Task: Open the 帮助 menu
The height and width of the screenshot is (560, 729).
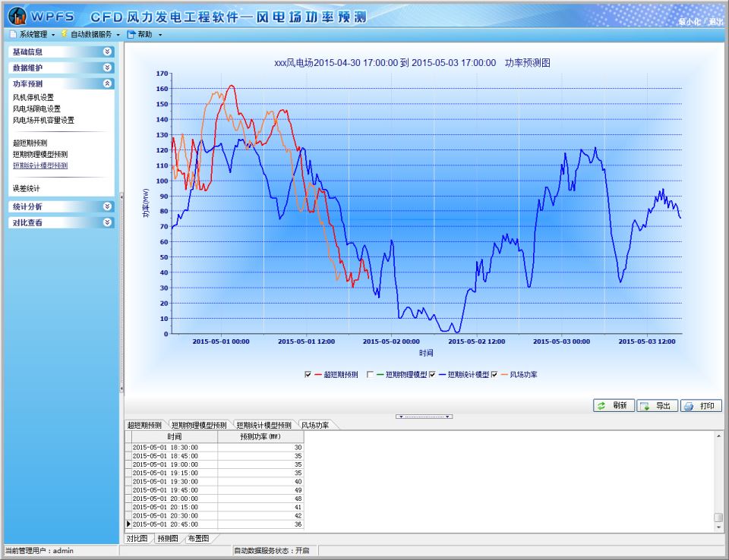Action: tap(144, 34)
